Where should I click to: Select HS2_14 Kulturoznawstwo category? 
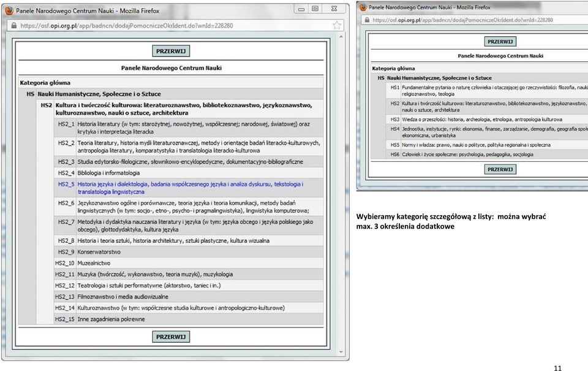(x=189, y=308)
